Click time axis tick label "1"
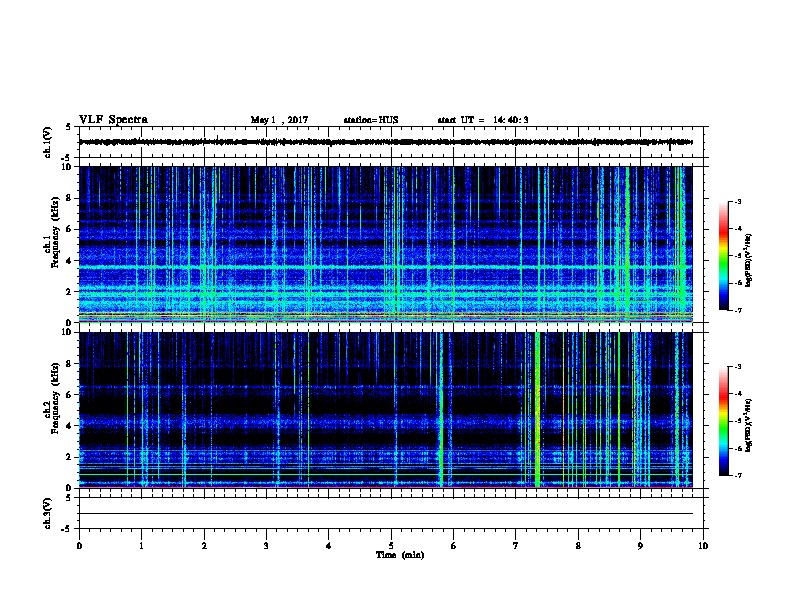Screen dimensions: 792x612 click(141, 546)
